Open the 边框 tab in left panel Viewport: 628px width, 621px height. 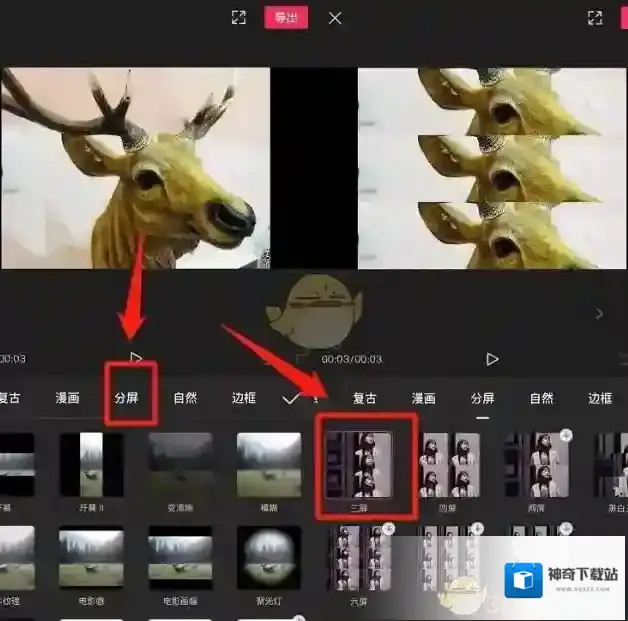click(244, 398)
